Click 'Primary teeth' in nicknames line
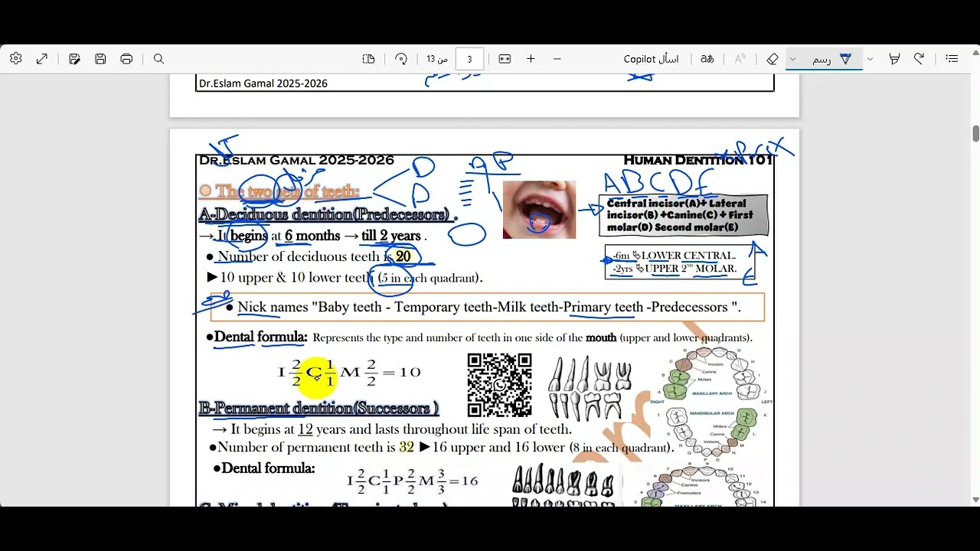 [603, 307]
